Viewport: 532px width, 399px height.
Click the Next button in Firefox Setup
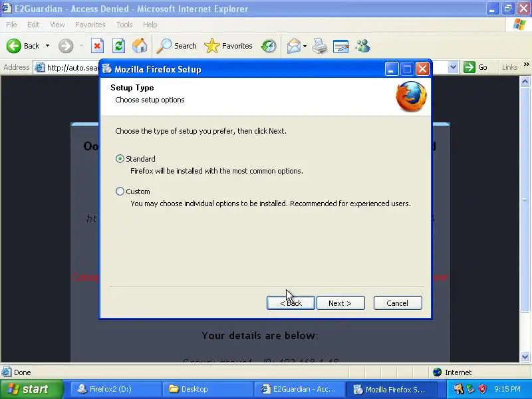[340, 303]
